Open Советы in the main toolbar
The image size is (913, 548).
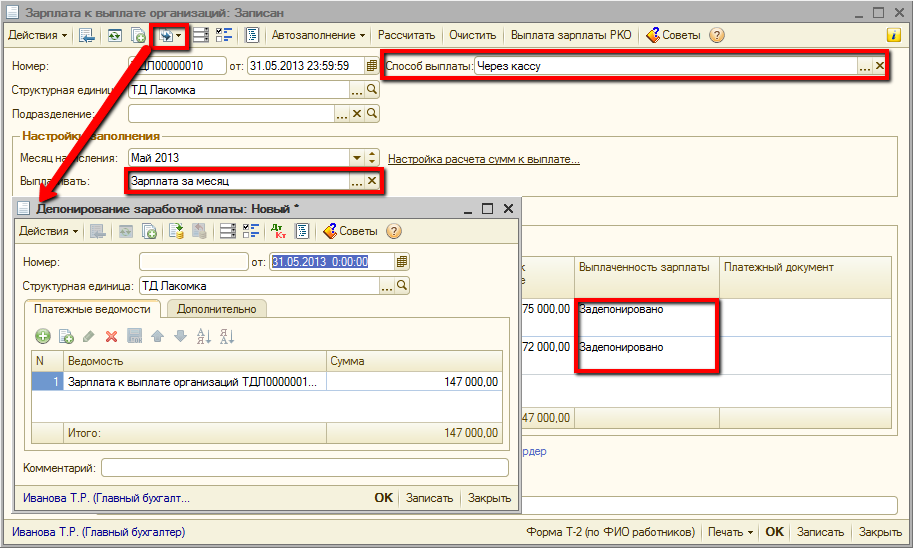(x=673, y=35)
